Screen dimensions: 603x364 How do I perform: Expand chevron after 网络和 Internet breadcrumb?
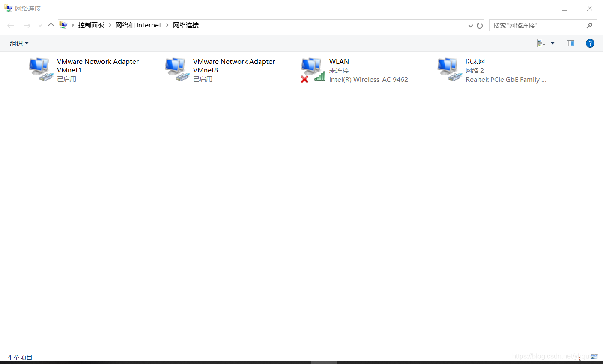167,25
